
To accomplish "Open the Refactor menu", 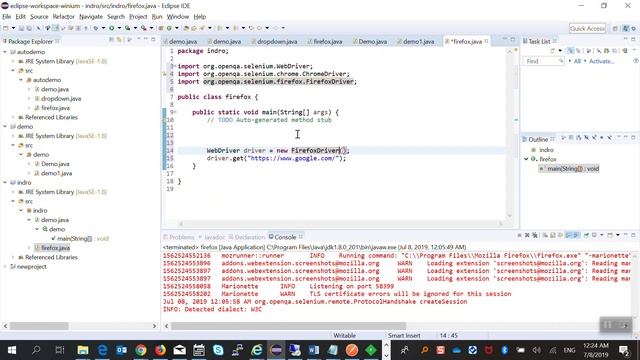I will (x=63, y=17).
